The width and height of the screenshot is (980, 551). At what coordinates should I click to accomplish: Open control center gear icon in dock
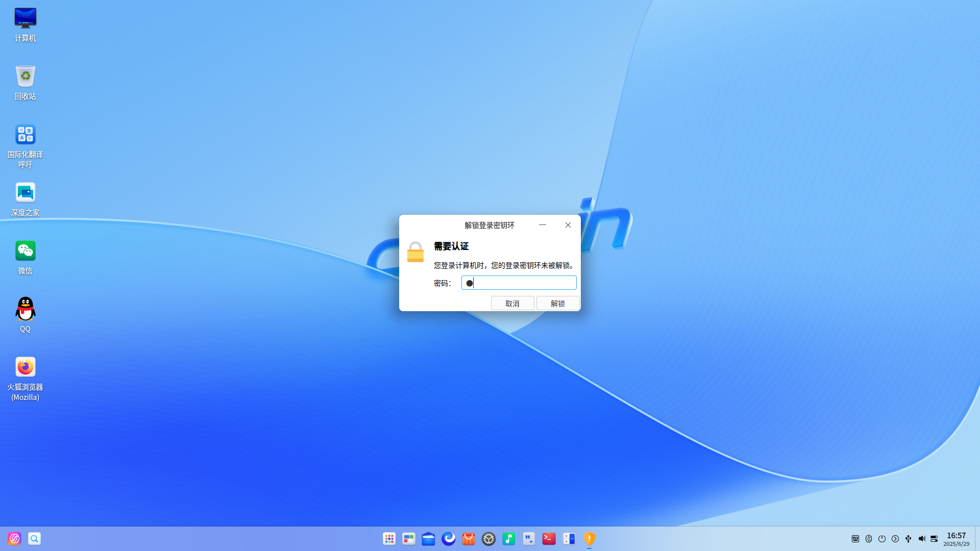(488, 539)
